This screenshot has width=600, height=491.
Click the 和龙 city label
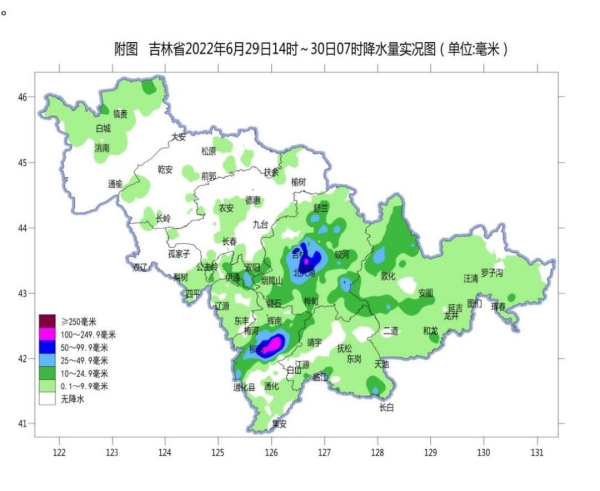coord(430,330)
